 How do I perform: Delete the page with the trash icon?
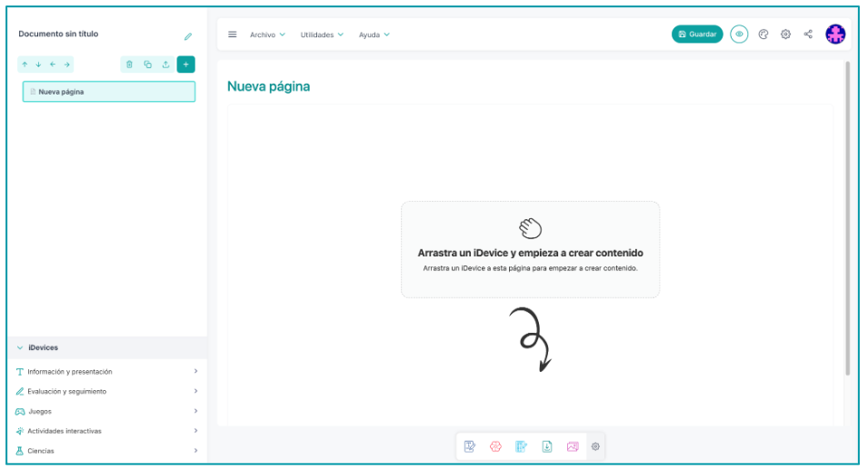click(129, 65)
